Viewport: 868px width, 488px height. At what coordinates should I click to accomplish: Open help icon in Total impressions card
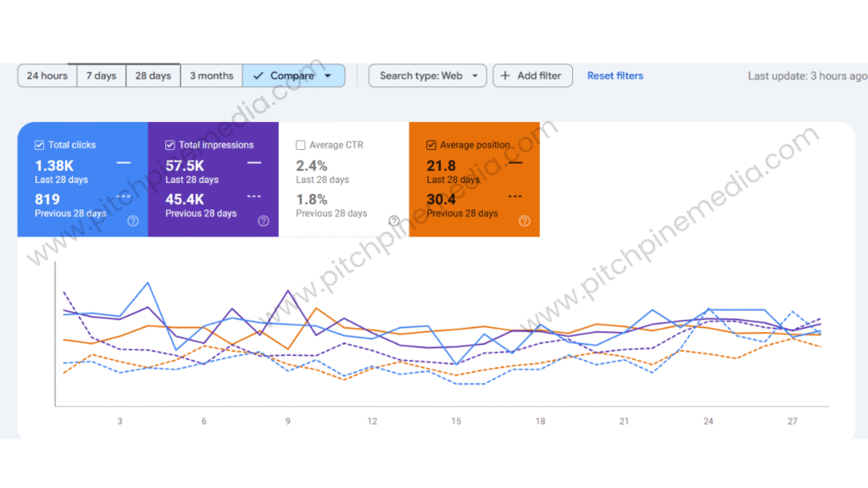pos(264,221)
